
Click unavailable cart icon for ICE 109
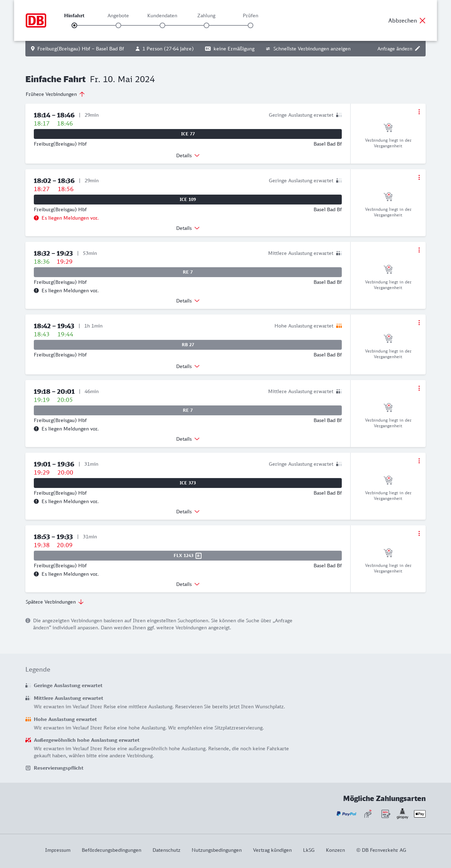tap(388, 196)
